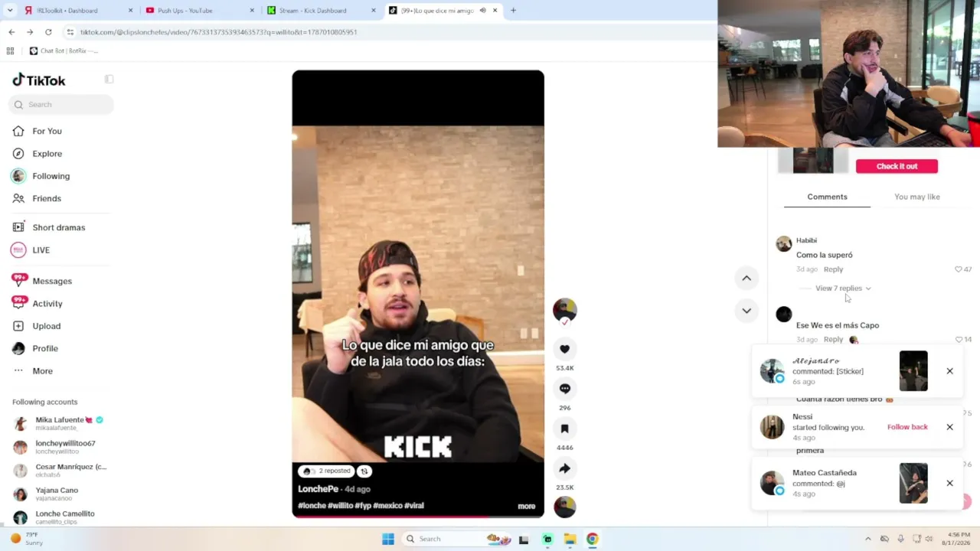Open the Chrome apps grid icon
This screenshot has width=980, height=551.
[10, 51]
